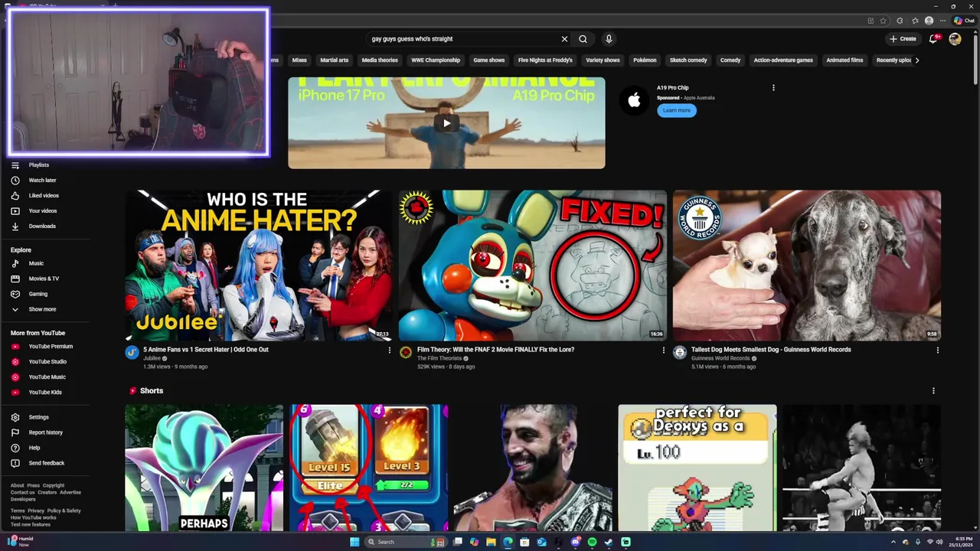Click the YouTube search magnifier button

[583, 39]
